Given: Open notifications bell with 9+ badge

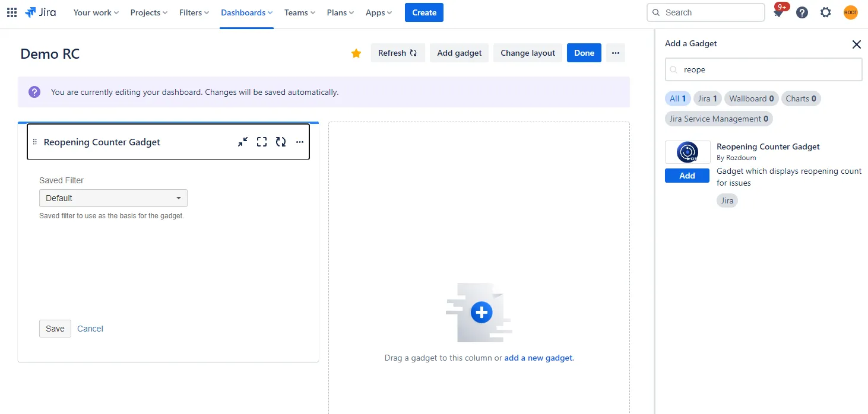Looking at the screenshot, I should pos(778,12).
